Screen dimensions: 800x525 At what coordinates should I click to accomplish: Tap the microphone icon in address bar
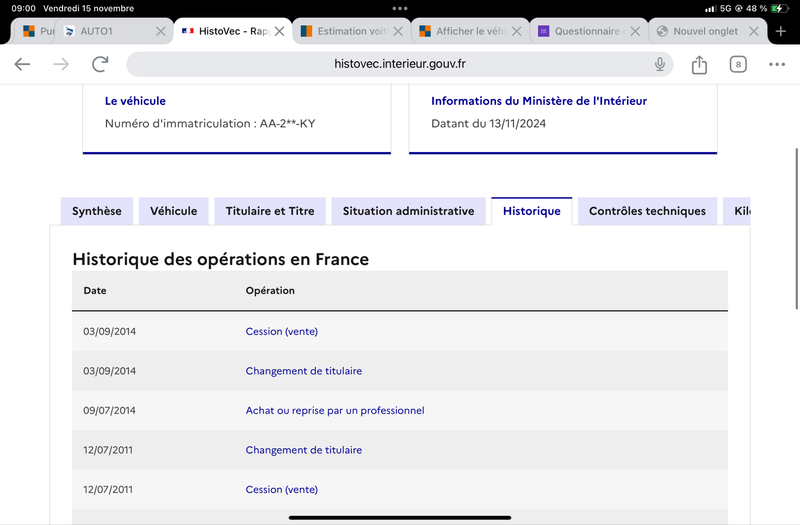pyautogui.click(x=660, y=64)
